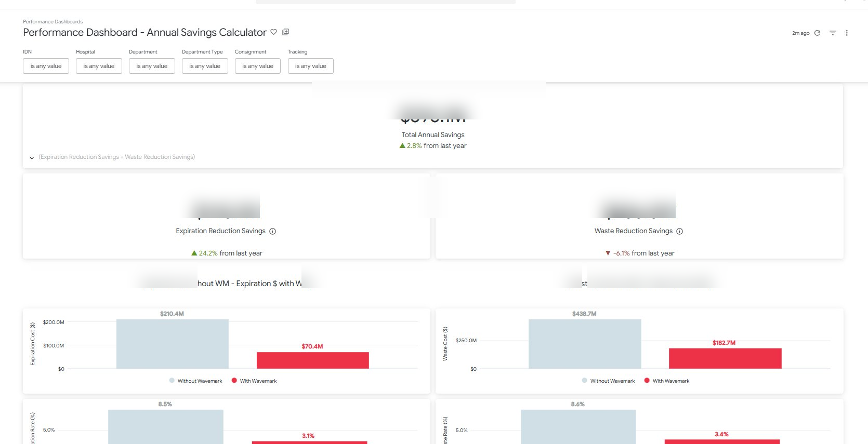Click the $250.0M waste axis label
Viewport: 868px width, 444px height.
[466, 341]
